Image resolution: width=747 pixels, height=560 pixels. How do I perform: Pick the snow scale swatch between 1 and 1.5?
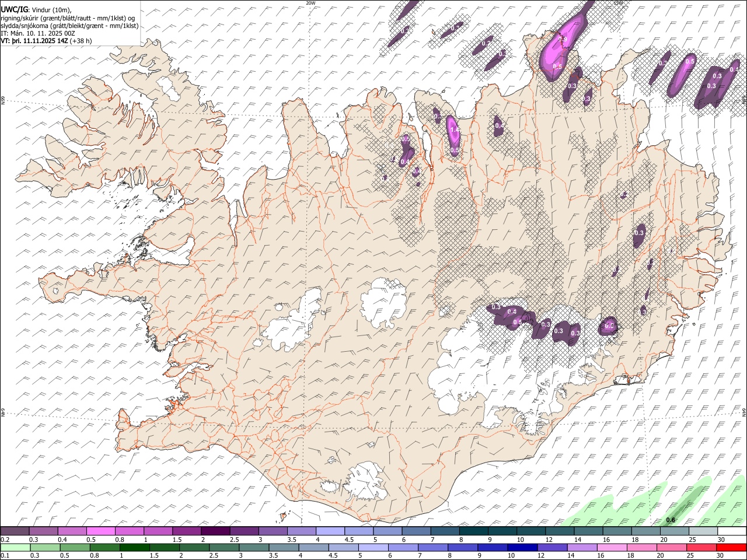[x=158, y=531]
